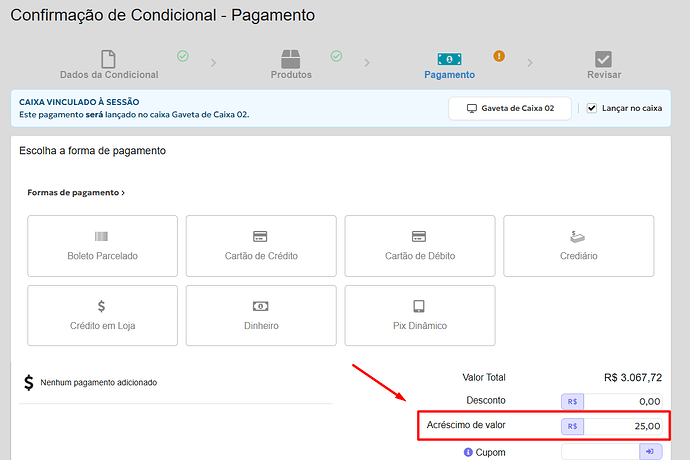Click the Cupom label

490,453
